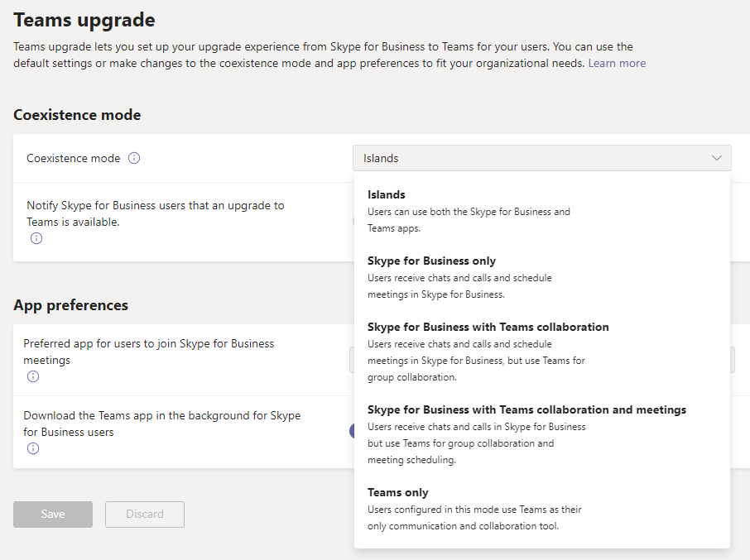Open the Learn more link
Image resolution: width=750 pixels, height=560 pixels.
point(617,63)
